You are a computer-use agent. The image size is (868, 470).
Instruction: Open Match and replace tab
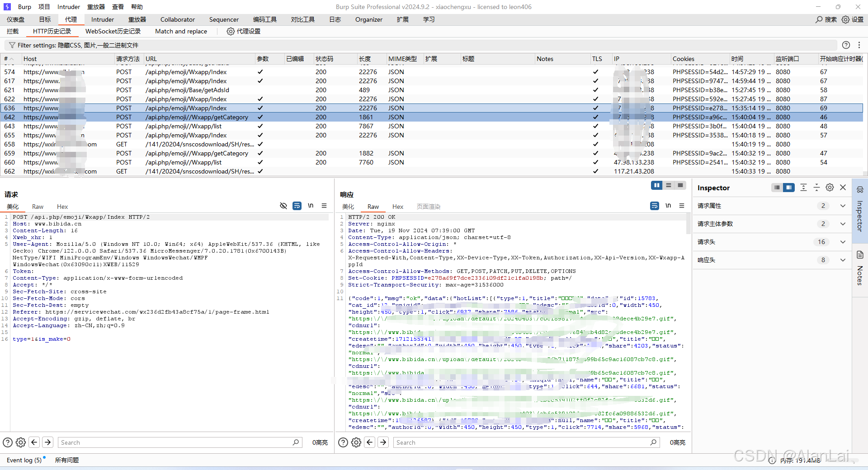[181, 31]
